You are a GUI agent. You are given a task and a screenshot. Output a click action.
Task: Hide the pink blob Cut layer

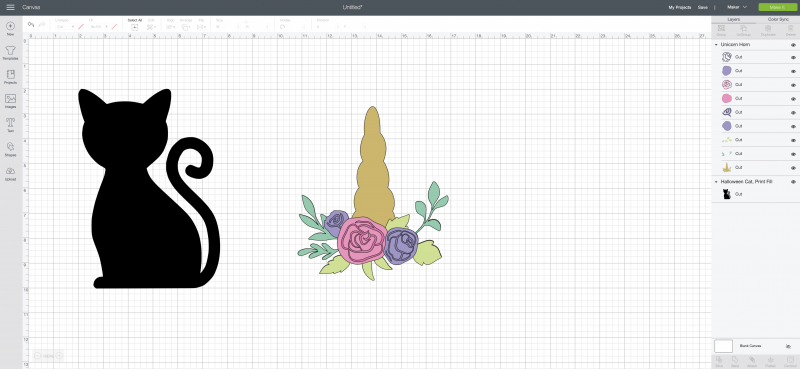[x=793, y=99]
